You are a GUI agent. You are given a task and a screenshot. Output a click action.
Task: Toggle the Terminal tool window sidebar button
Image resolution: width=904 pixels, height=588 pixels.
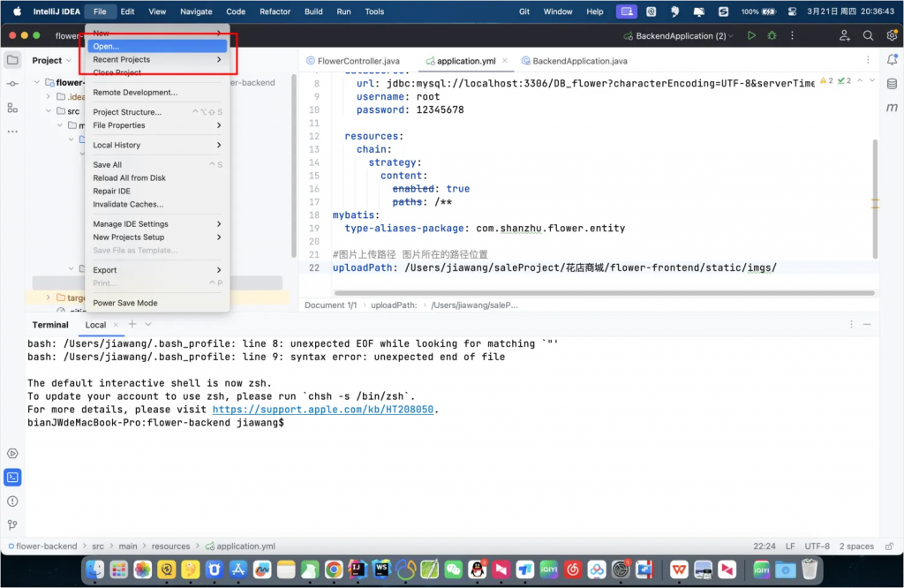pos(12,478)
